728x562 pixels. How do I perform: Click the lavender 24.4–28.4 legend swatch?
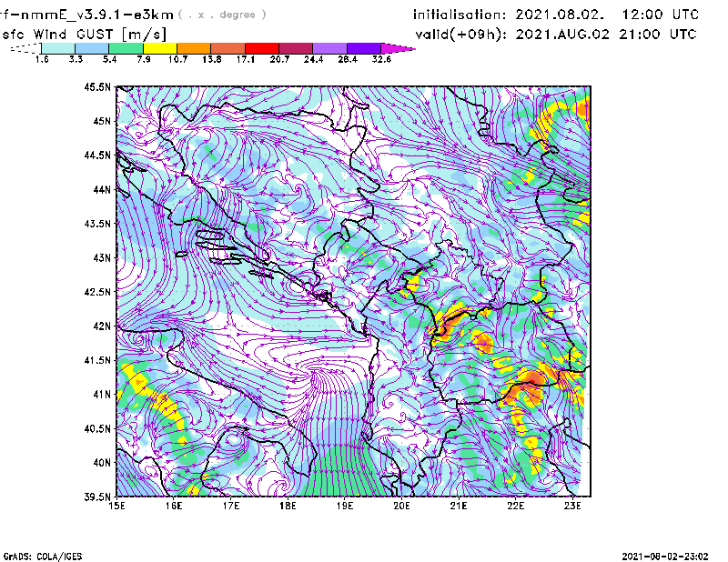point(329,48)
